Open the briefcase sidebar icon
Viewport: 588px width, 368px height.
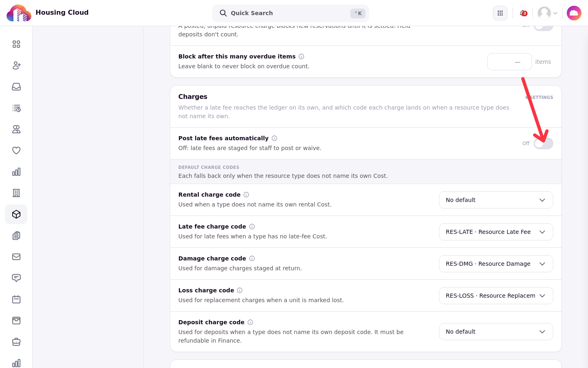click(16, 342)
